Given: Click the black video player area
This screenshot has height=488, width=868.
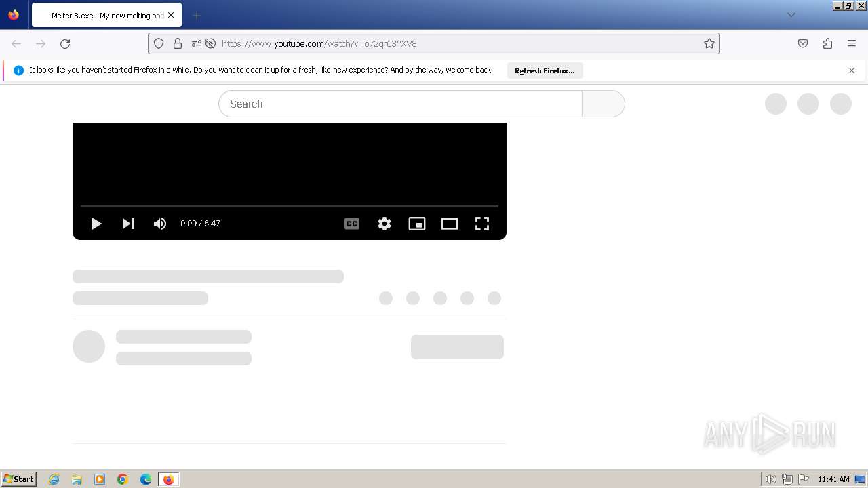Looking at the screenshot, I should click(290, 163).
